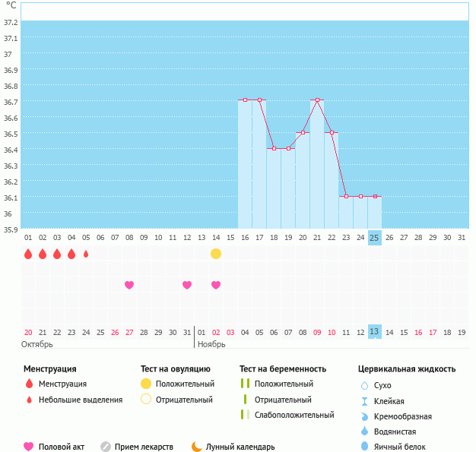This screenshot has height=452, width=476.
Task: Select the temperature point on cycle day 16
Action: click(245, 100)
